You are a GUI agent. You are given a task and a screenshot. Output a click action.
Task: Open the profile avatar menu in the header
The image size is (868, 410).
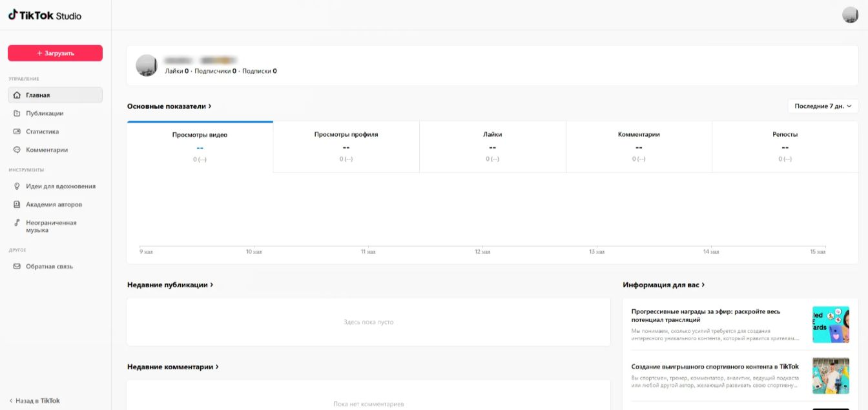click(x=850, y=15)
